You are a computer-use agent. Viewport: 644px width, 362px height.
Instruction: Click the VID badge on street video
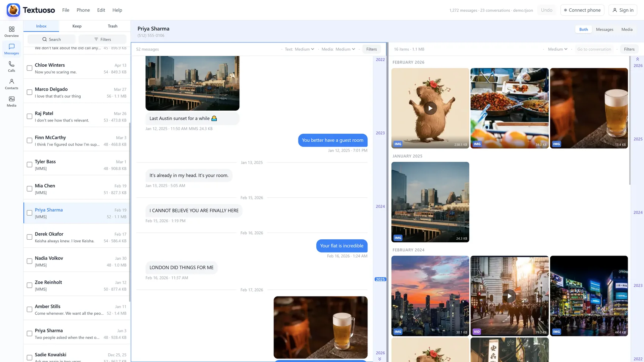pos(477,332)
